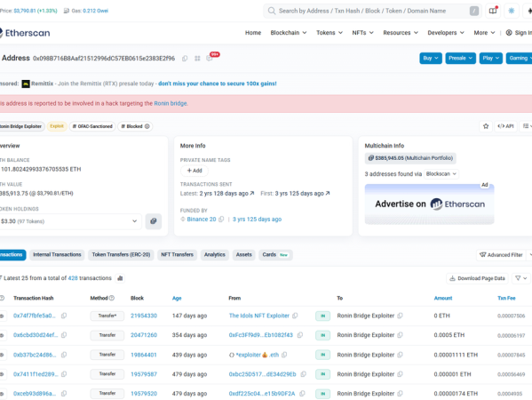Open Advanced Filter
Image resolution: width=532 pixels, height=400 pixels.
pyautogui.click(x=501, y=255)
